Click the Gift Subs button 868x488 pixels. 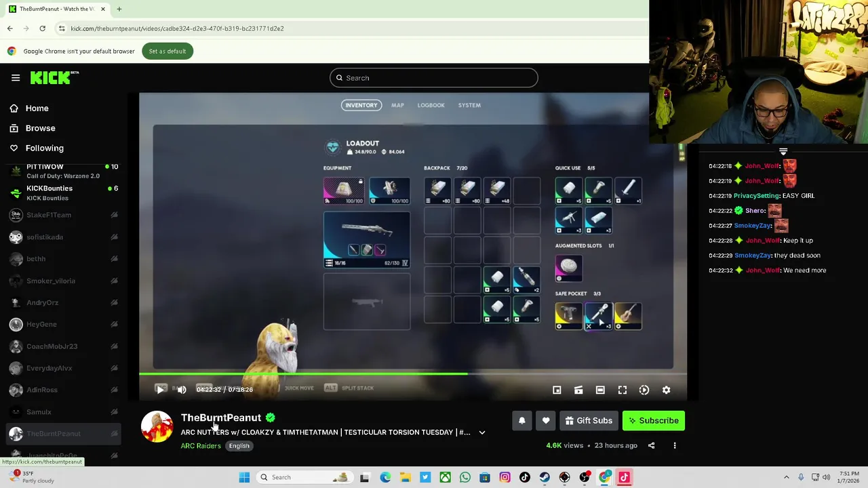click(589, 421)
